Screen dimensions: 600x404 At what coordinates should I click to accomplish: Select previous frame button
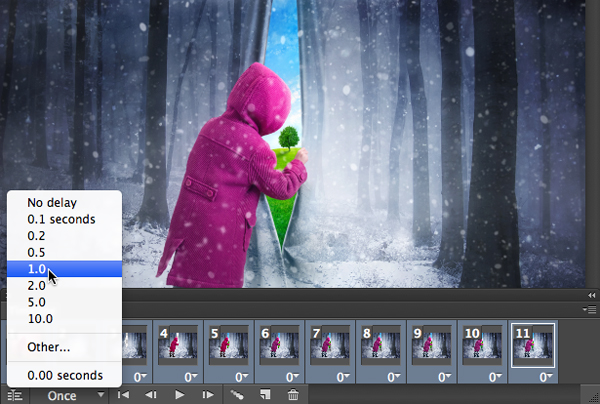151,394
